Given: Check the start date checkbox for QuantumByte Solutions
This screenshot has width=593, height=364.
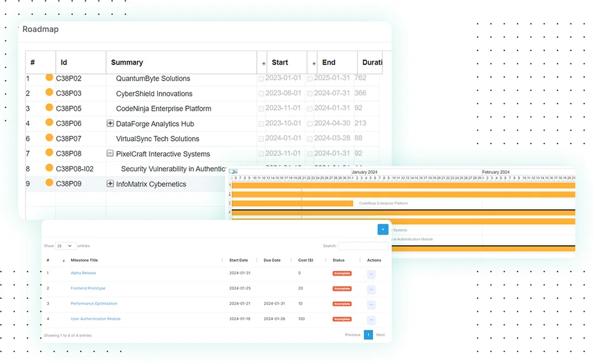Looking at the screenshot, I should tap(261, 78).
